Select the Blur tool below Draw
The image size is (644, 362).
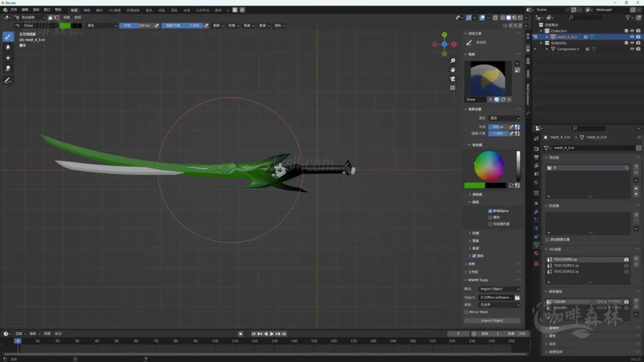click(x=8, y=47)
